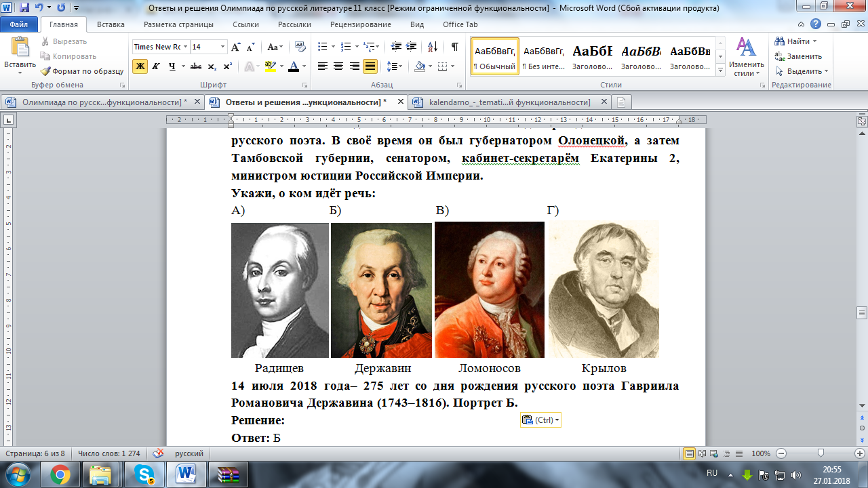
Task: Apply subscript formatting
Action: pos(212,66)
